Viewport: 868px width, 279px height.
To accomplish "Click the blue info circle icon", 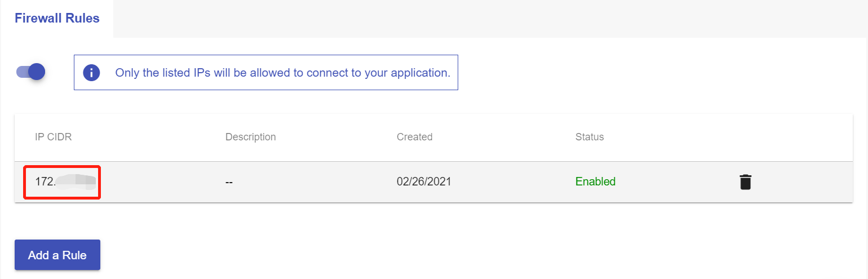I will (x=91, y=73).
